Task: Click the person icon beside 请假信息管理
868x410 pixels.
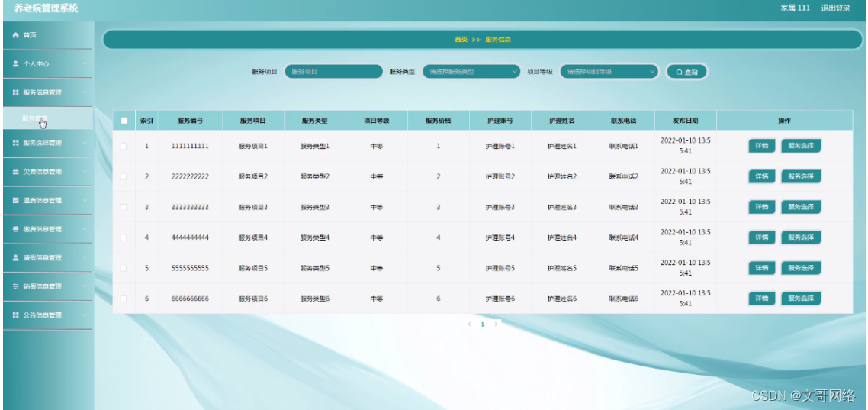Action: pos(15,258)
